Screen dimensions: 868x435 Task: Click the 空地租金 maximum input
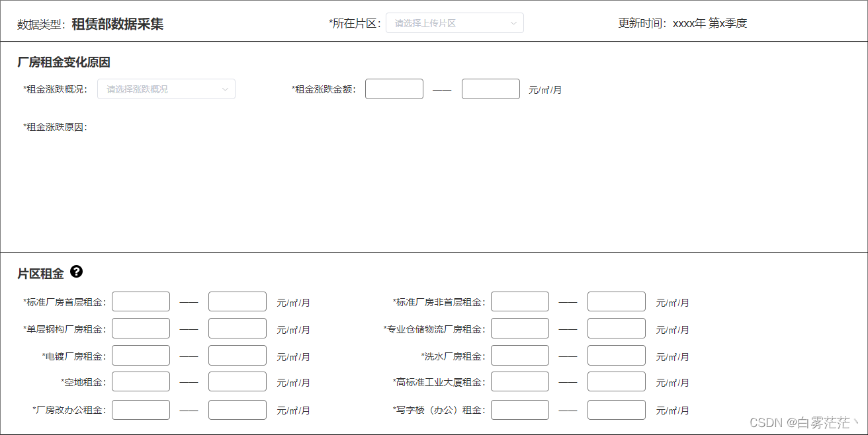pos(238,381)
